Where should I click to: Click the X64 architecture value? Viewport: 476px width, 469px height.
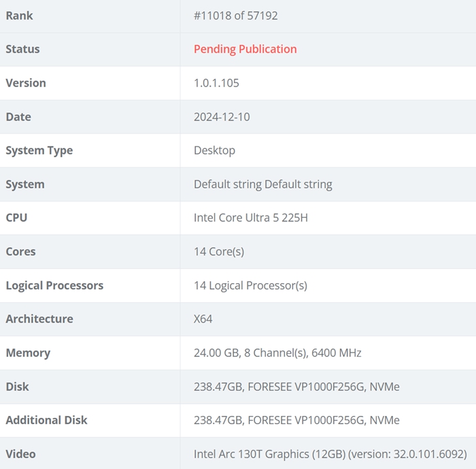click(x=203, y=319)
